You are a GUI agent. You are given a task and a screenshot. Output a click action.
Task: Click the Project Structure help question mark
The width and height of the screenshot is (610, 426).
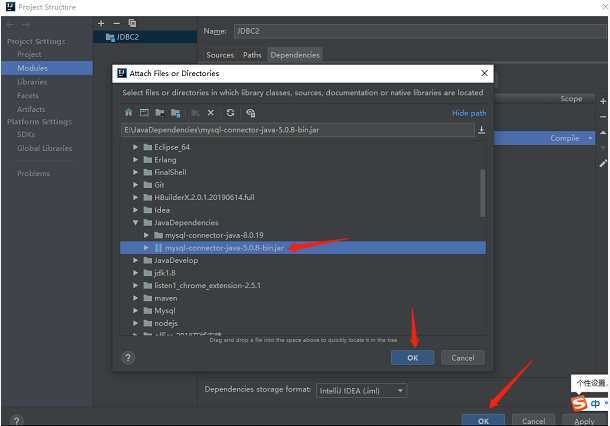[16, 421]
